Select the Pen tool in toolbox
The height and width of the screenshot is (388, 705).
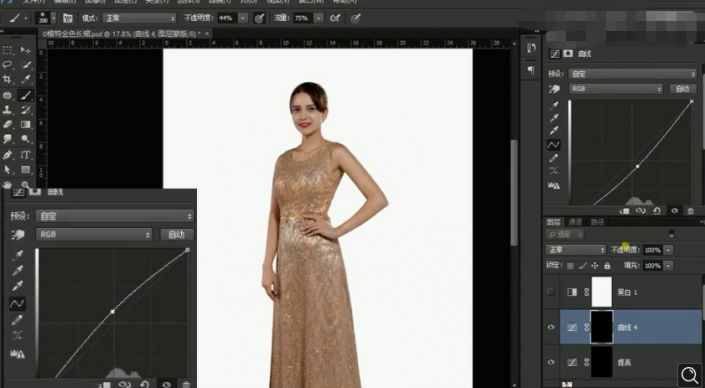pyautogui.click(x=7, y=155)
